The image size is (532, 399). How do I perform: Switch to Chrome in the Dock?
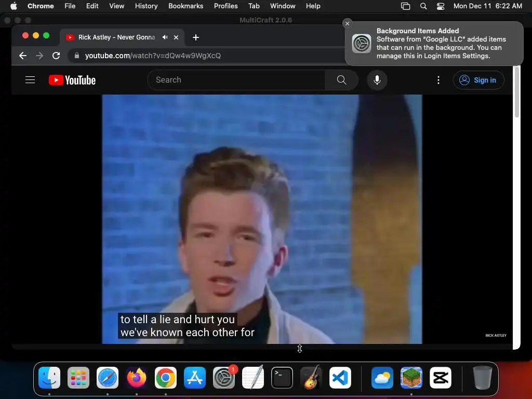click(x=166, y=378)
